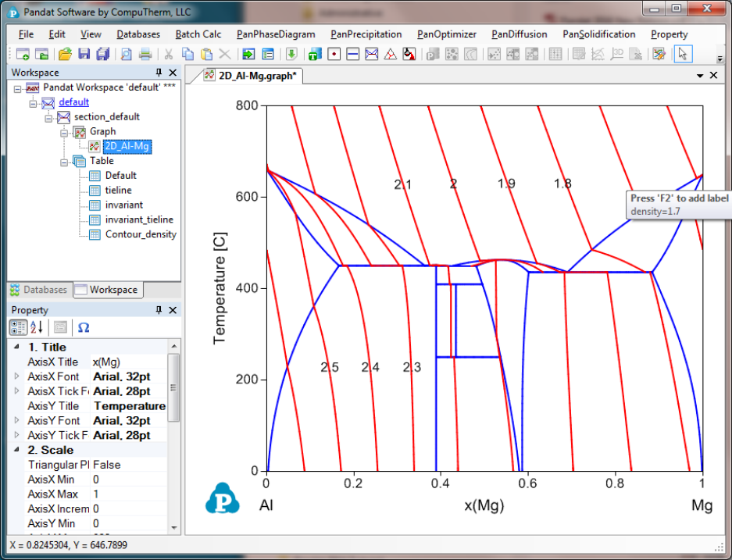Open a file with the folder icon
Image resolution: width=732 pixels, height=560 pixels.
[x=65, y=54]
